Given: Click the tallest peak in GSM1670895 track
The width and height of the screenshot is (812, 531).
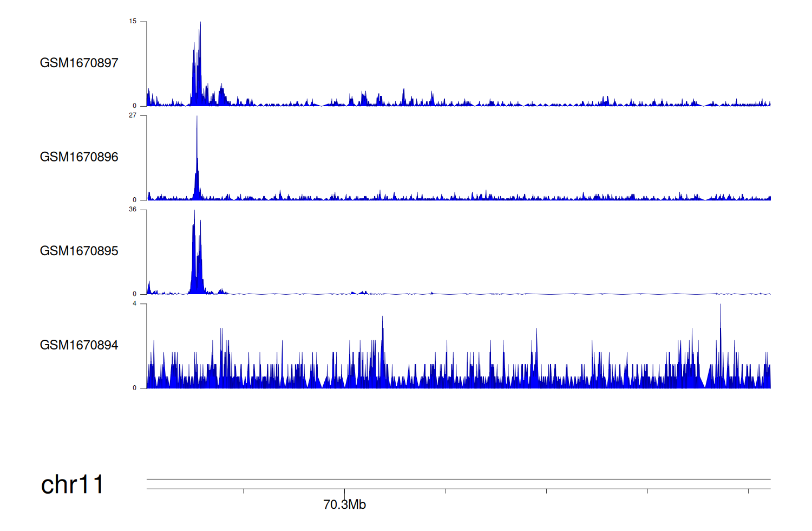Looking at the screenshot, I should tap(194, 212).
